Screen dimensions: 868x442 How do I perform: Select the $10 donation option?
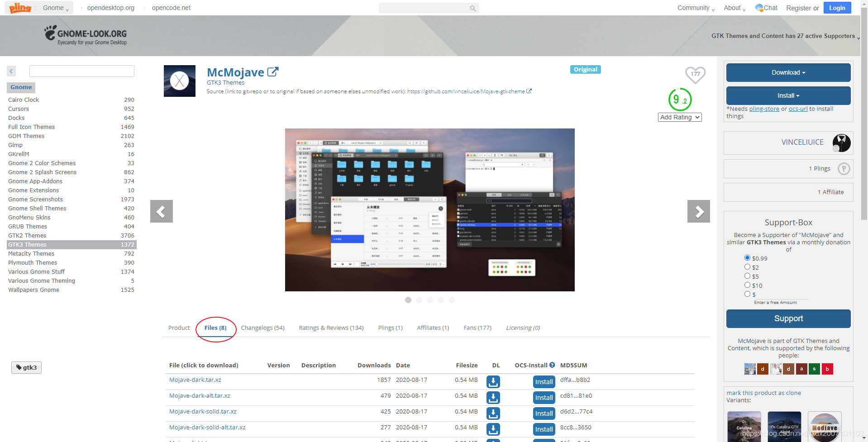pos(747,285)
